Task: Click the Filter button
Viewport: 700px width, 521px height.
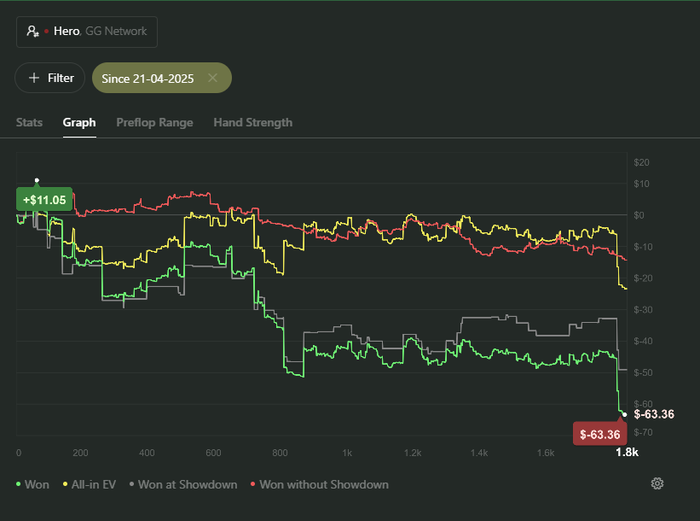Action: coord(50,78)
